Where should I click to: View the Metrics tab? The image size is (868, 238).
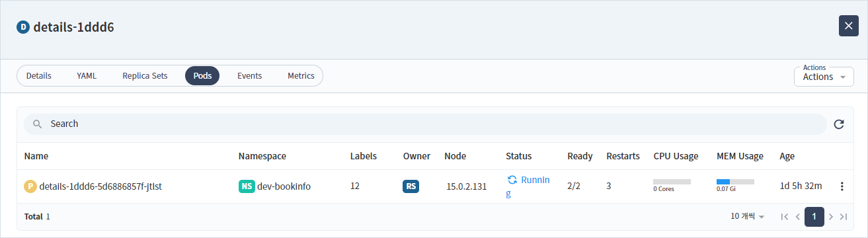[x=301, y=76]
